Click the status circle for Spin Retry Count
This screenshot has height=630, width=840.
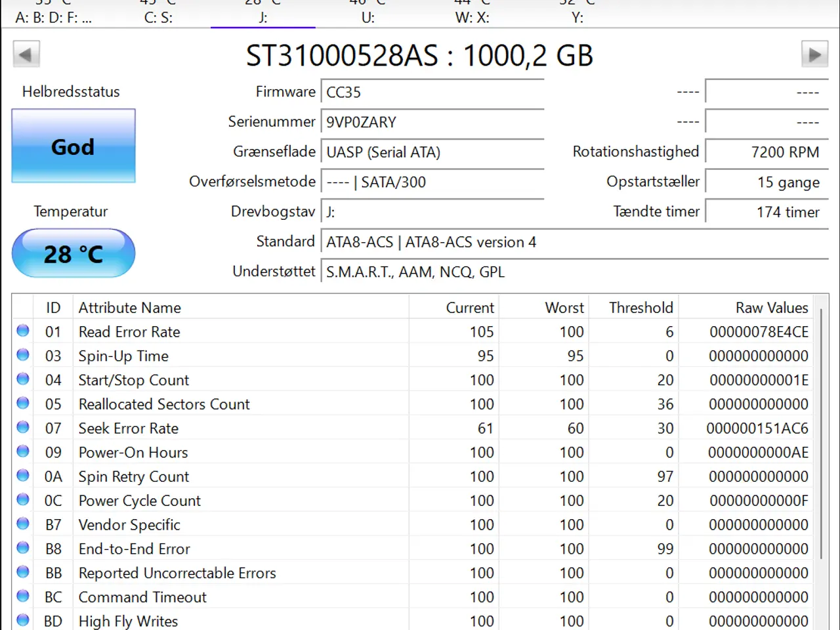[23, 475]
